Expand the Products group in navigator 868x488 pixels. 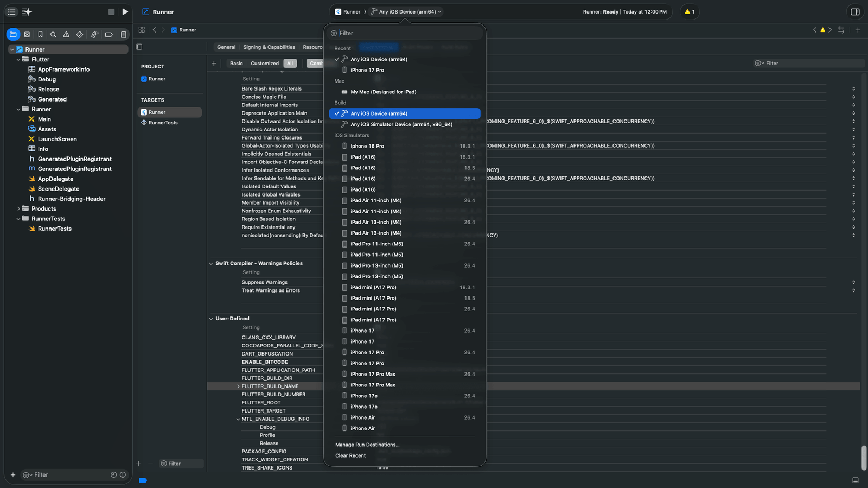tap(18, 208)
